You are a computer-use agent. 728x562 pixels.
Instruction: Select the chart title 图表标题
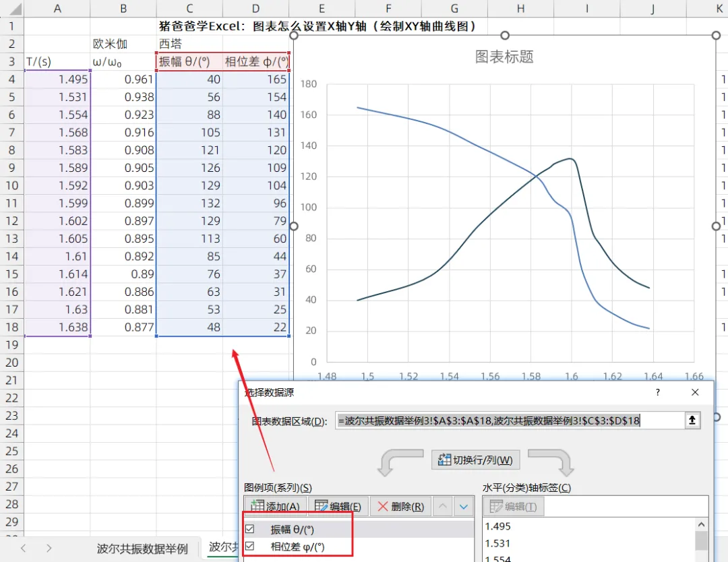504,57
